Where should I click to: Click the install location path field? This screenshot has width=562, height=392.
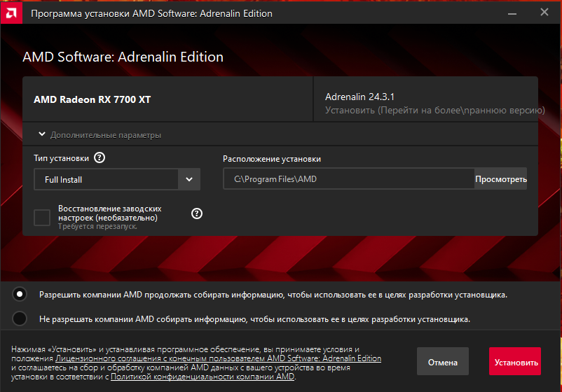pyautogui.click(x=349, y=179)
